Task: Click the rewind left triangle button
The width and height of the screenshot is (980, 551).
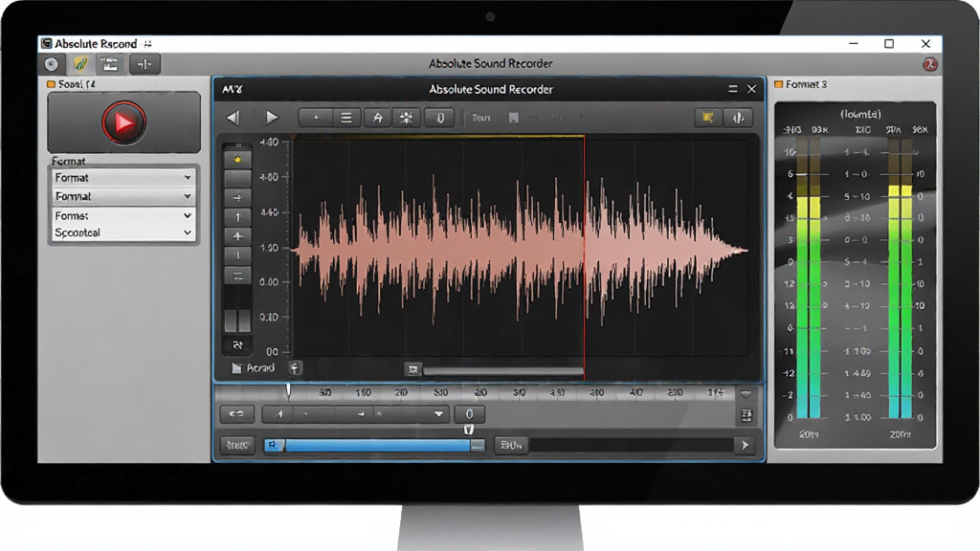Action: coord(234,118)
